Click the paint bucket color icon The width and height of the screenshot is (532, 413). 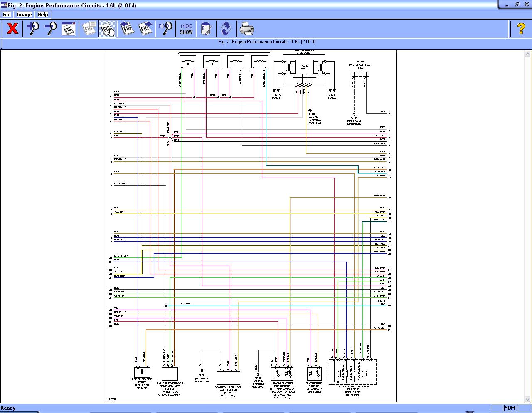coord(206,29)
